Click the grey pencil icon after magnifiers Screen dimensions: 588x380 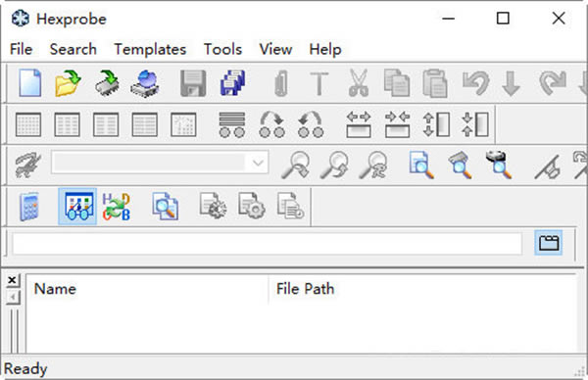click(548, 167)
